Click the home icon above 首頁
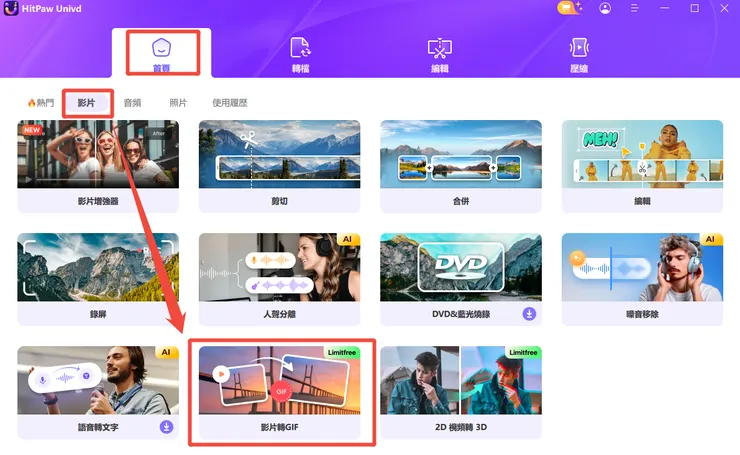The height and width of the screenshot is (455, 740). coord(161,47)
